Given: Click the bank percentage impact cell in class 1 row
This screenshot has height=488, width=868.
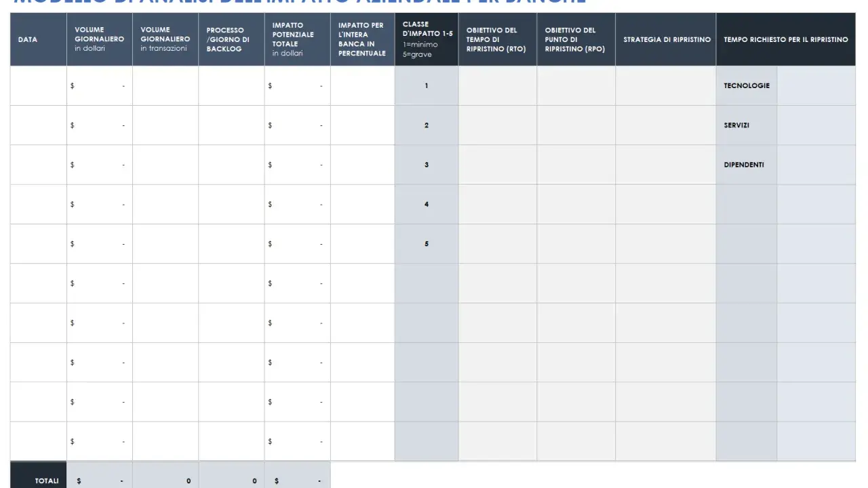Looking at the screenshot, I should [363, 86].
